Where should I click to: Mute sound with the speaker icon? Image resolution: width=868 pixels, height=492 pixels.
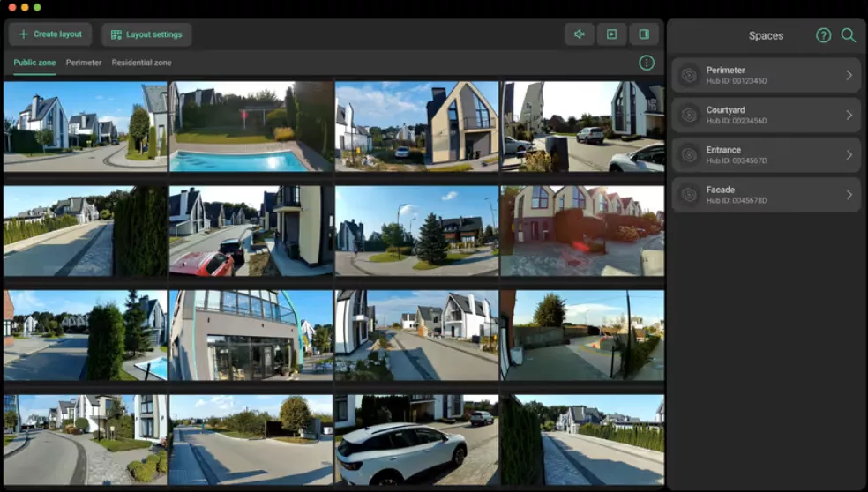point(580,34)
